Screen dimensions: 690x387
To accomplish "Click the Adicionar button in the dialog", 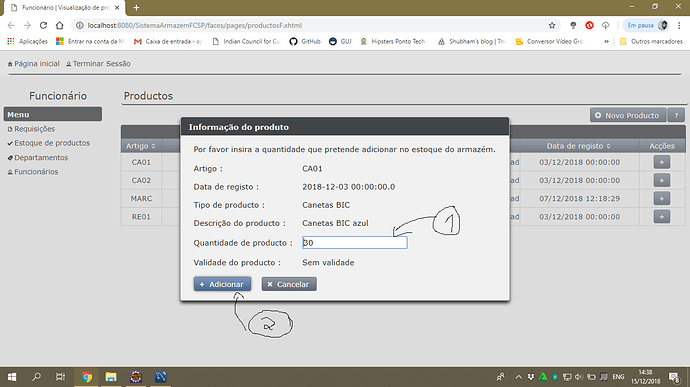I will (222, 284).
